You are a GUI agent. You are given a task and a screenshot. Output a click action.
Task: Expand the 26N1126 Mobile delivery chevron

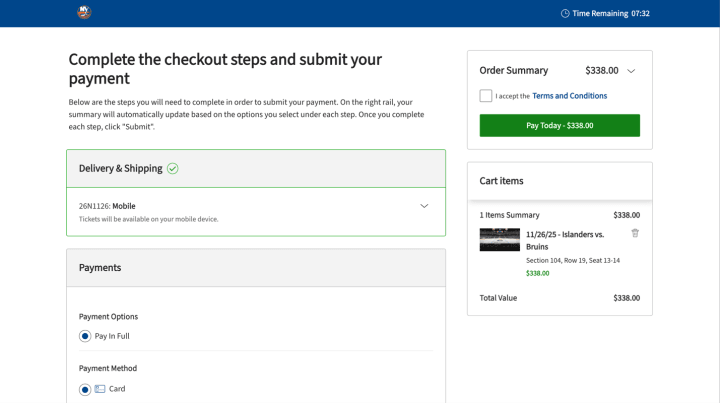[x=424, y=206]
